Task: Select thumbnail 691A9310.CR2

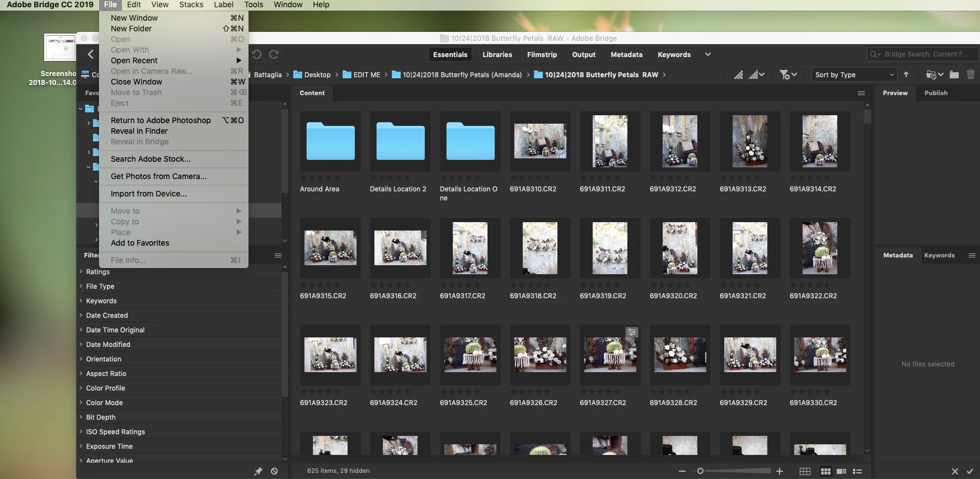Action: pos(540,141)
